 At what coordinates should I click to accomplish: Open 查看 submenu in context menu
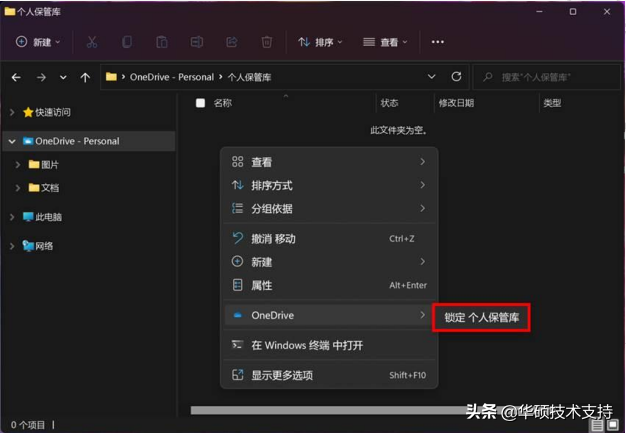tap(329, 162)
